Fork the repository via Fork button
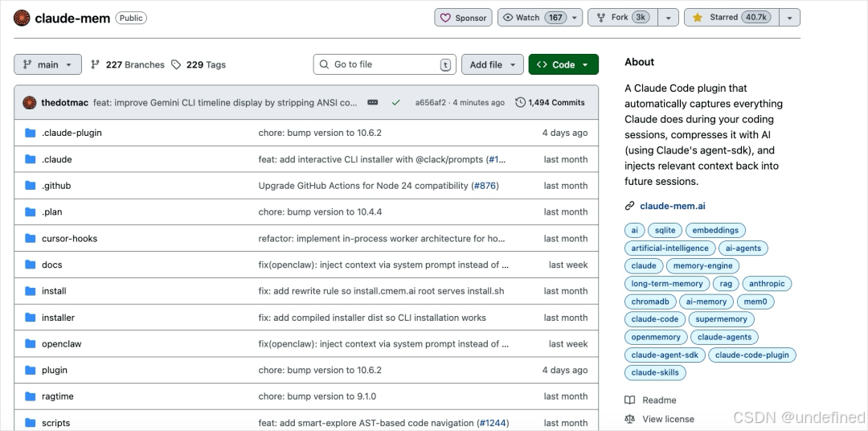 tap(623, 18)
